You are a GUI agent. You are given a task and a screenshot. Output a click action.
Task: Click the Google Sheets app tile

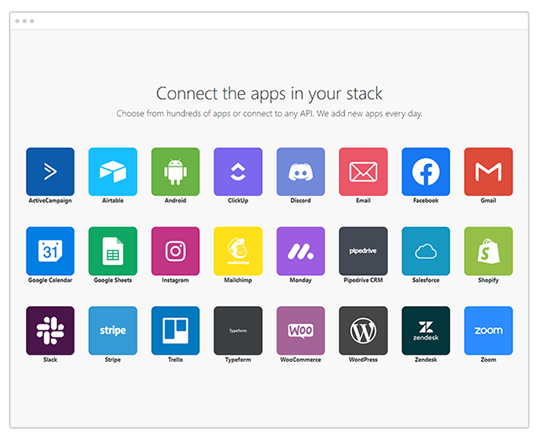tap(113, 251)
